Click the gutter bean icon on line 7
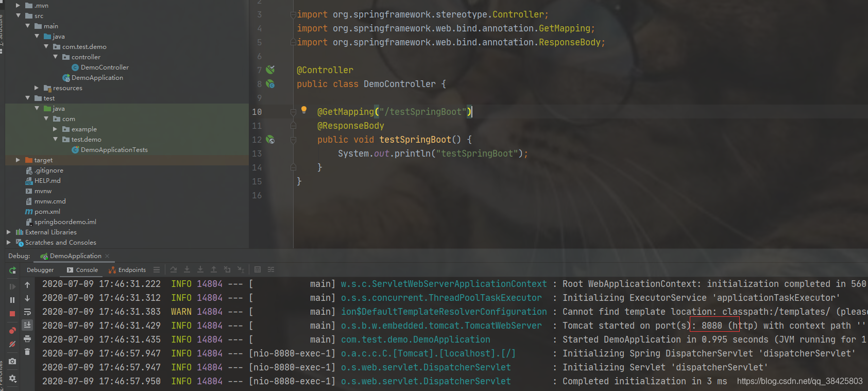This screenshot has width=868, height=391. (270, 70)
